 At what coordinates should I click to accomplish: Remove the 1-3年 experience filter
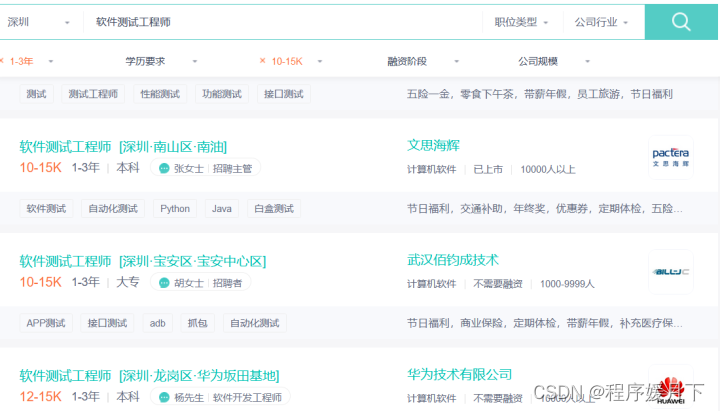2,61
